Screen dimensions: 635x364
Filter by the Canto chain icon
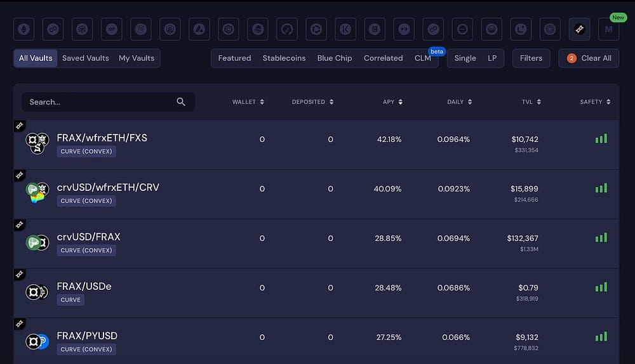coord(375,29)
